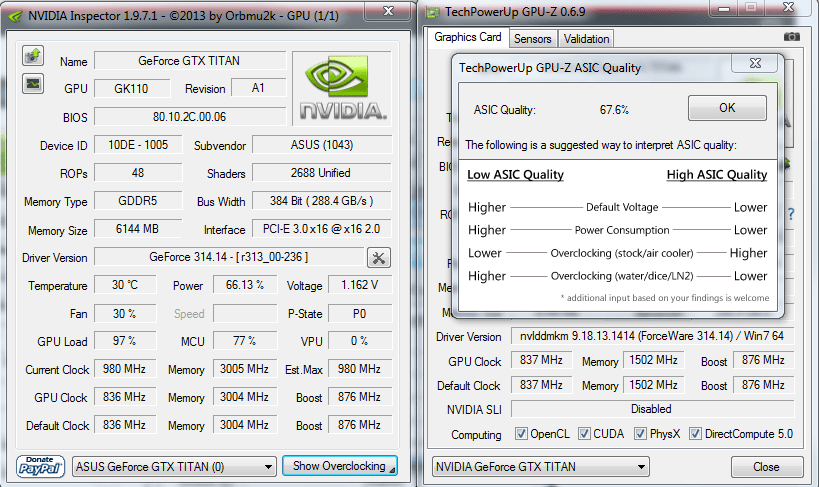Click the Overclocking (water/dice/LN2) text
This screenshot has width=819, height=487.
coord(622,276)
